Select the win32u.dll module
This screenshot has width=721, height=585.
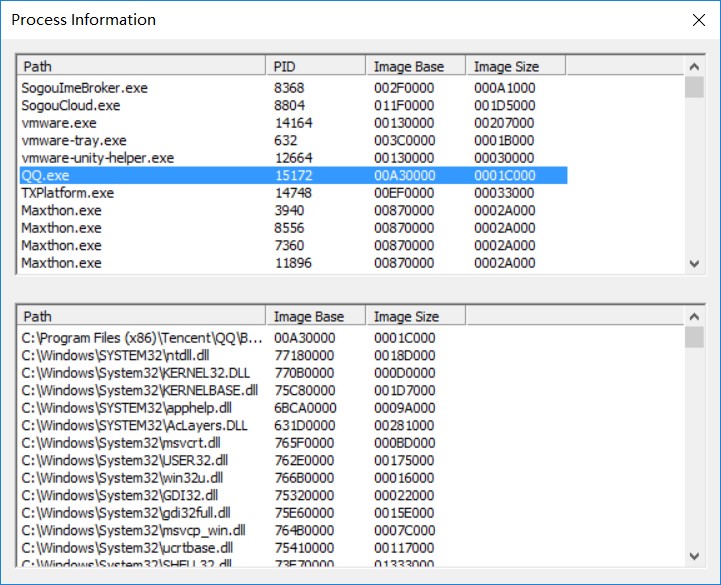[242, 478]
